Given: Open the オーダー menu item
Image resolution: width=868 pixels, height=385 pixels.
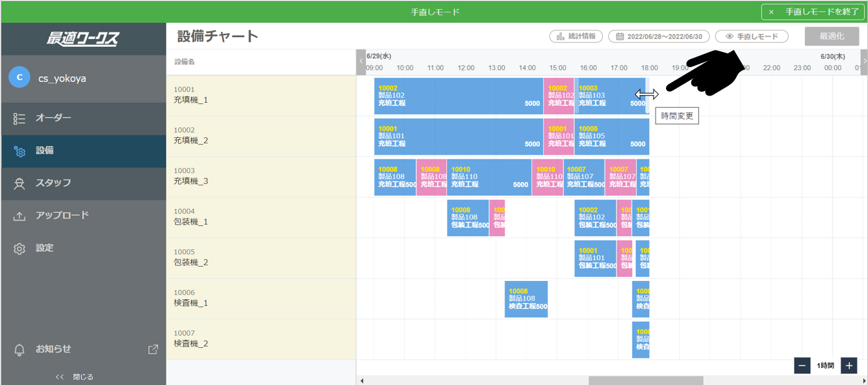Looking at the screenshot, I should [83, 118].
